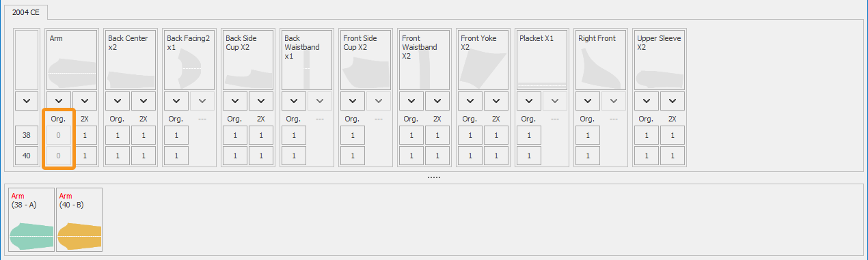Click the yellow Arm (40 - B) piece

[79, 220]
